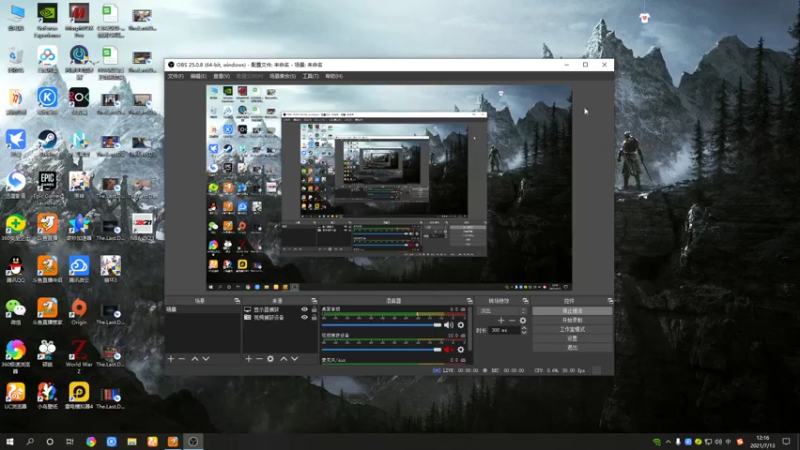Viewport: 800px width, 450px height.
Task: Pop out the Sources dock panel
Action: [314, 301]
